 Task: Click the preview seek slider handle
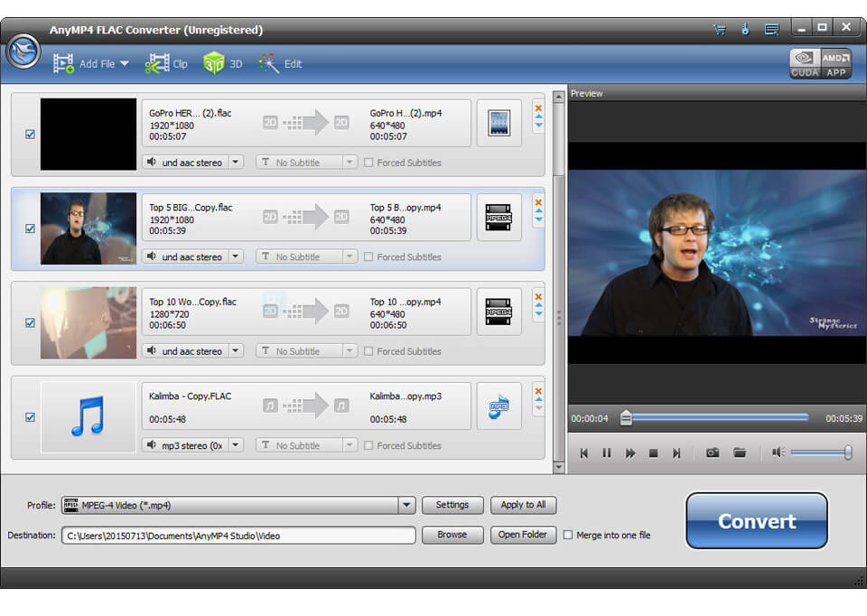coord(626,418)
